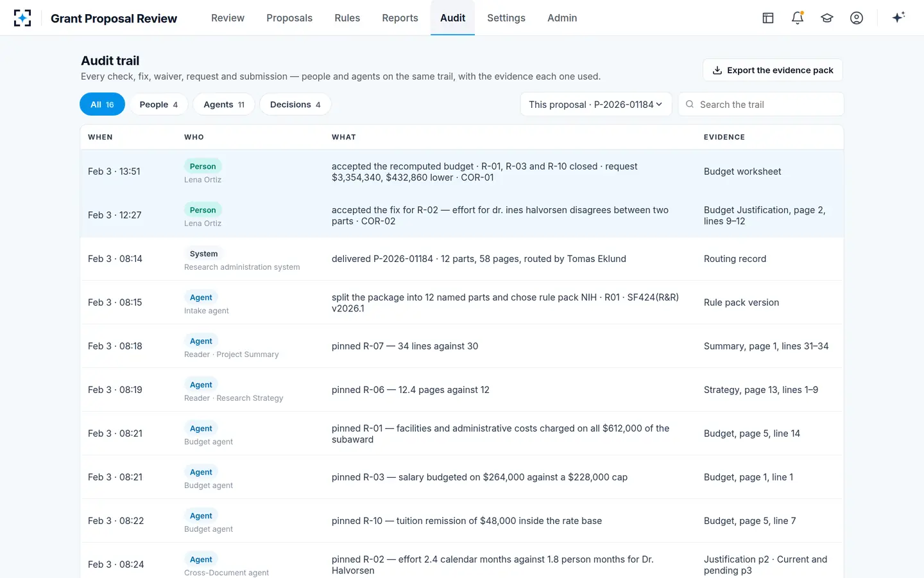Screen dimensions: 924x578
Task: Click the EVIDENCE column header
Action: (x=724, y=137)
